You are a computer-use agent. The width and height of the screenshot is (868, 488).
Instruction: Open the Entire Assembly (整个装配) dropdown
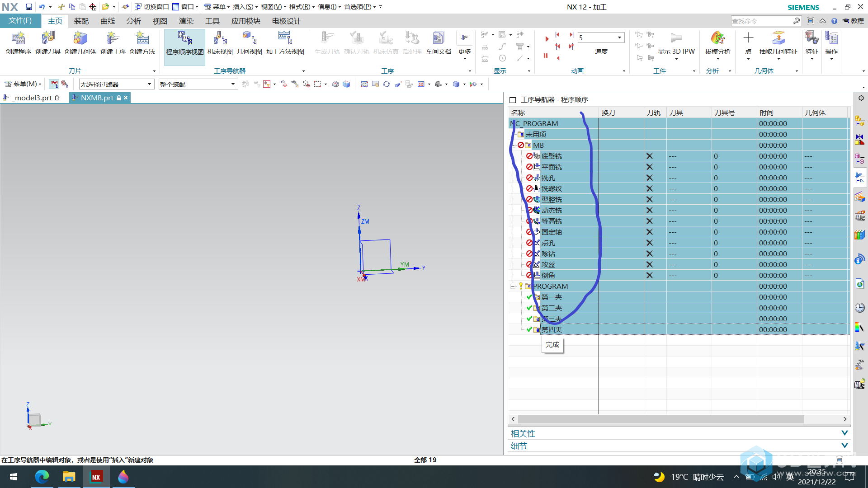coord(198,84)
